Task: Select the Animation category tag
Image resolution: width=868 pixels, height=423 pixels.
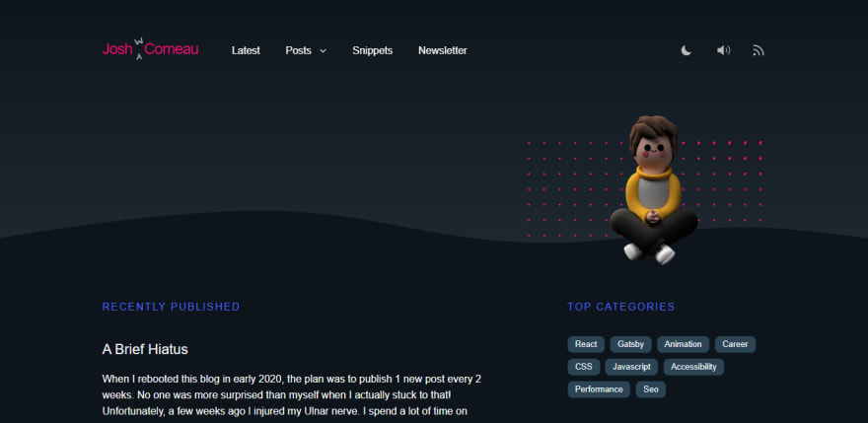Action: tap(684, 344)
